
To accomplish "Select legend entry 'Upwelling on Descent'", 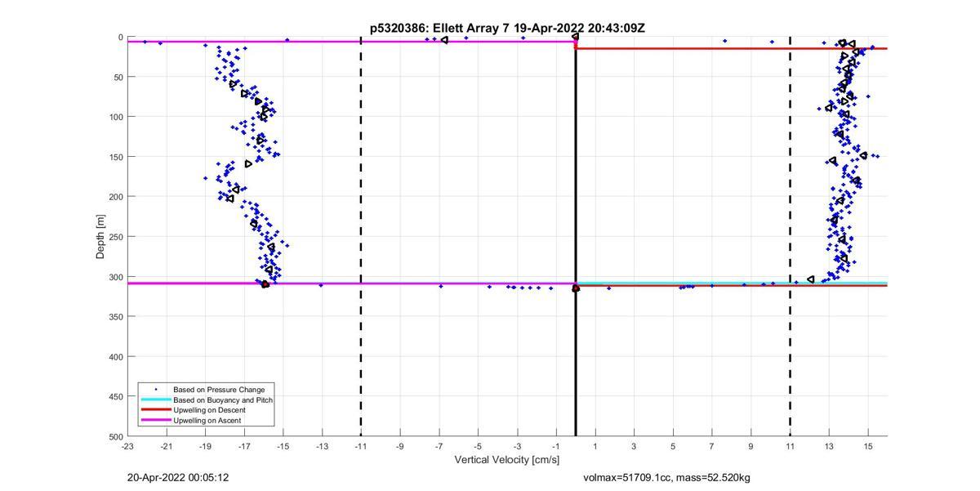I will point(209,409).
